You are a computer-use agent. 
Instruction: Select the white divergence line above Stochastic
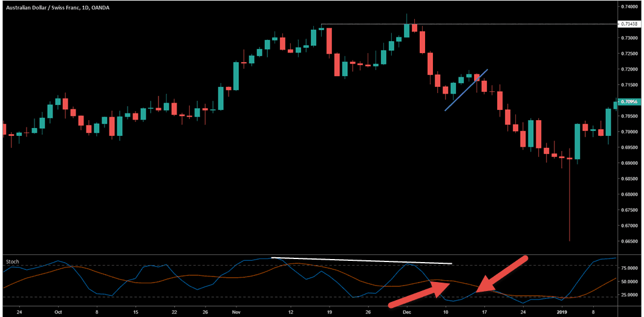click(363, 261)
